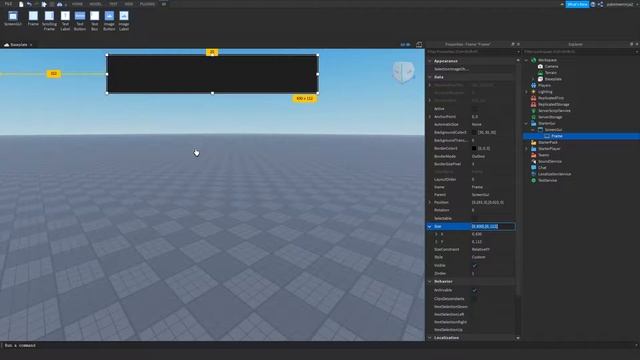
Task: Click the ServerStorage icon in Explorer
Action: pos(533,117)
